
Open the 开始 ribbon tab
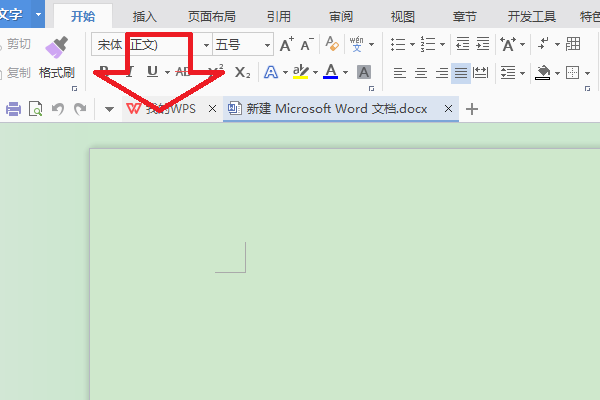(x=83, y=16)
